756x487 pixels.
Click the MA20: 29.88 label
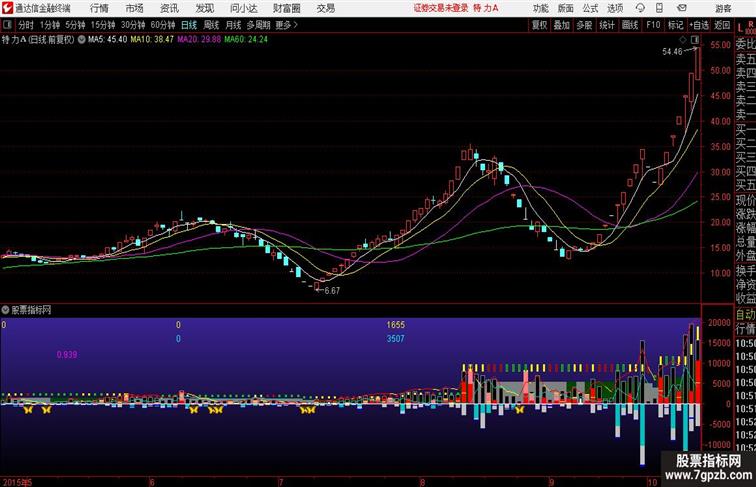click(199, 40)
